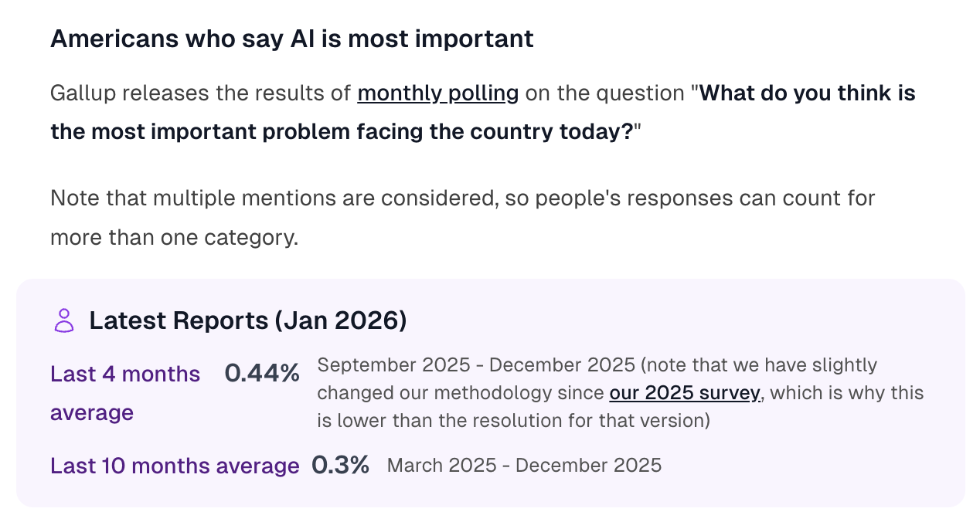
Task: Click the "more than one category." line
Action: (x=174, y=237)
